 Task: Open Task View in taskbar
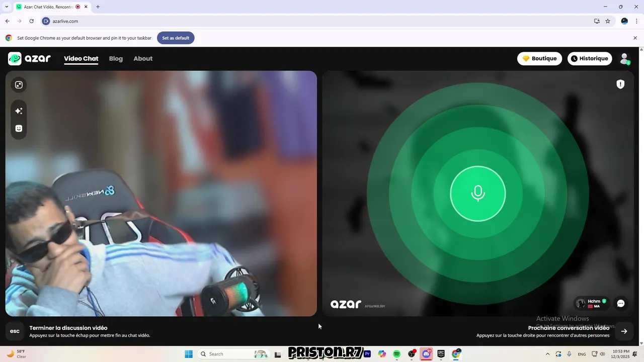click(x=278, y=354)
